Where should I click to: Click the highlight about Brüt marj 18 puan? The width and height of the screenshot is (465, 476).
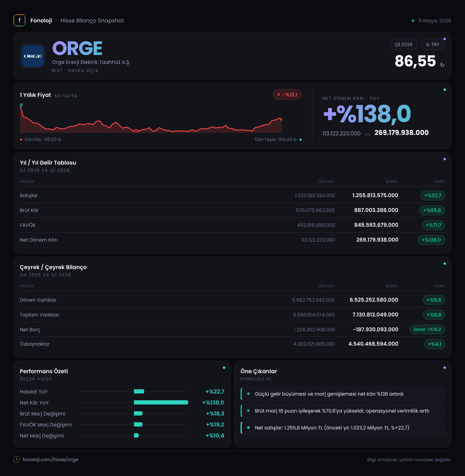pos(343,411)
